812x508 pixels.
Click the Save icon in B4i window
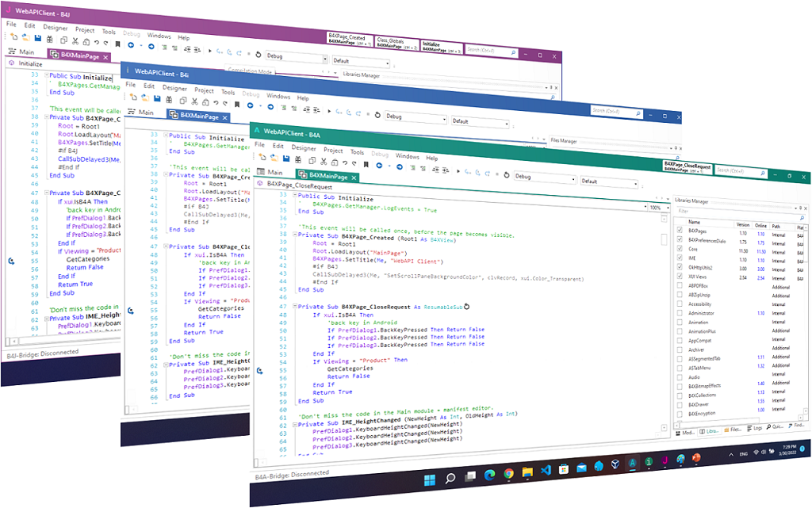point(157,98)
